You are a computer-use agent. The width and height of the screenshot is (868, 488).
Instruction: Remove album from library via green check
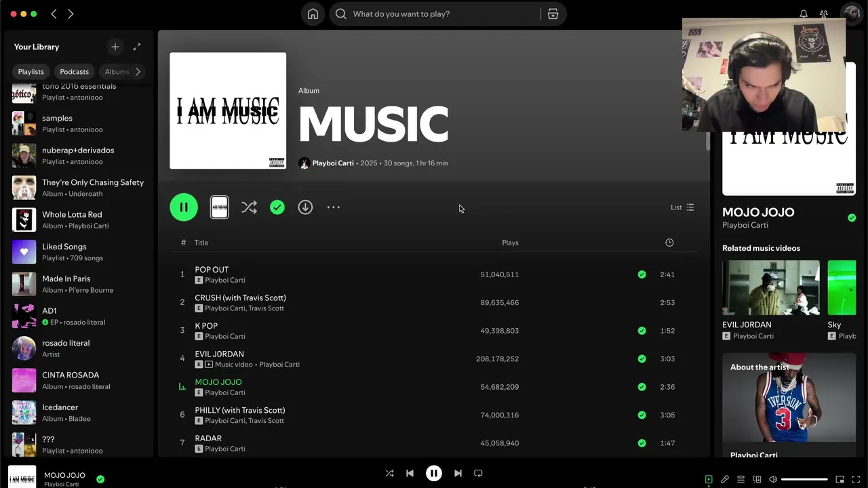[277, 207]
